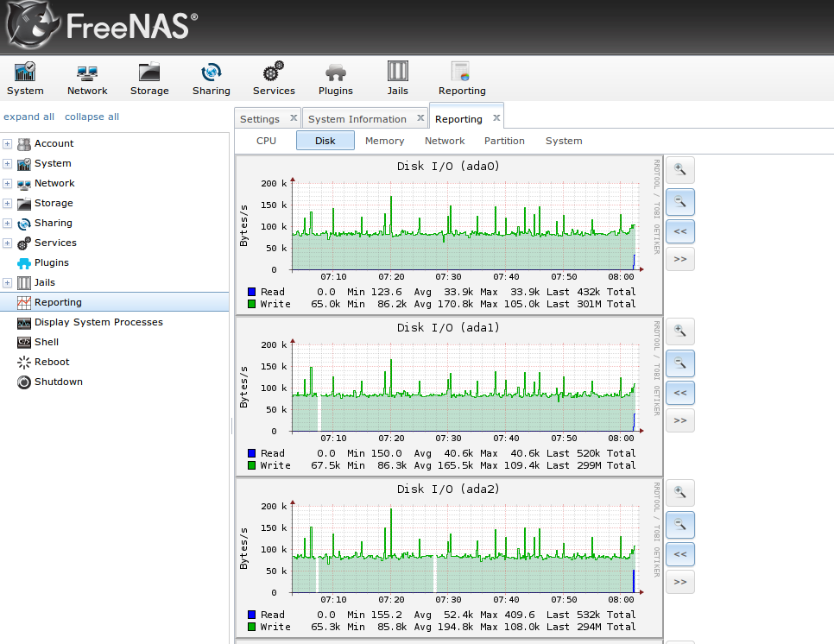834x644 pixels.
Task: Step ada0 graph back in time
Action: tap(680, 232)
